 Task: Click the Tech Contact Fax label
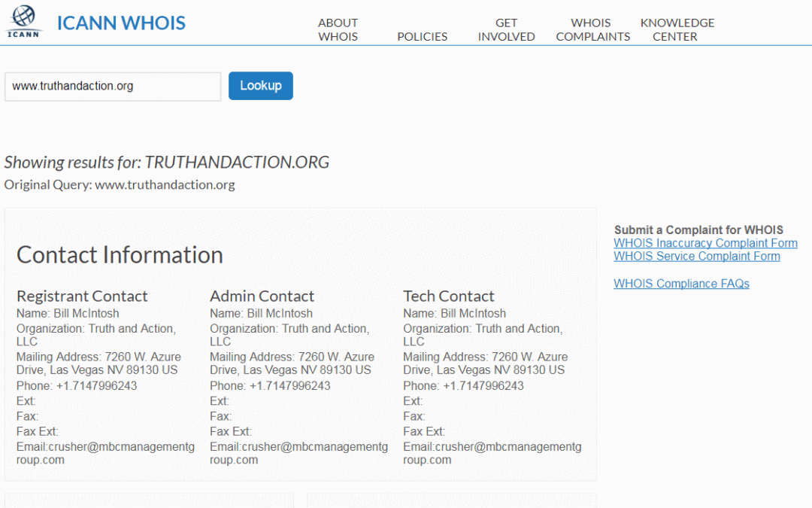tap(414, 416)
